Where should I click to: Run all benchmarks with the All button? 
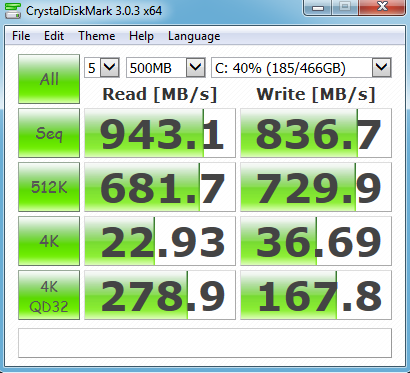(x=49, y=79)
